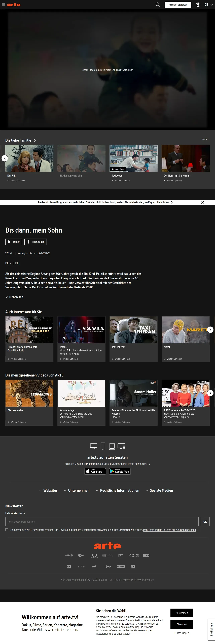Open the search magnifier icon
The width and height of the screenshot is (215, 644).
coord(158,5)
